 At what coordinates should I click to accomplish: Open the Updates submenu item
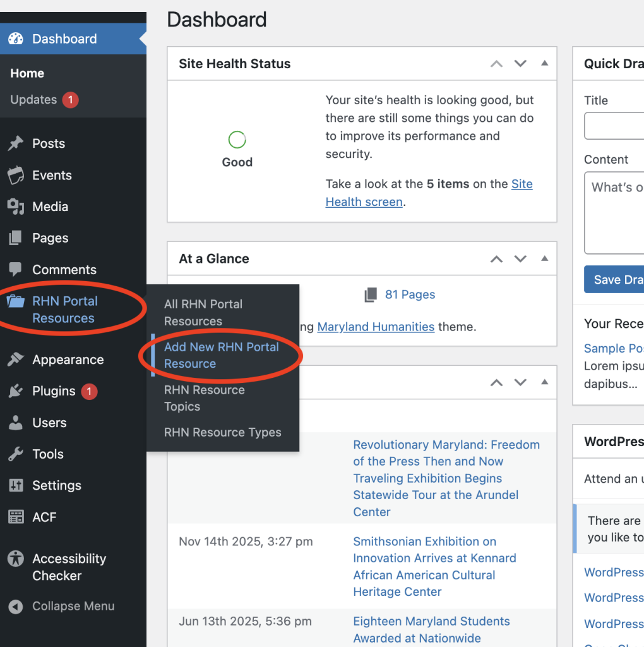click(x=33, y=99)
